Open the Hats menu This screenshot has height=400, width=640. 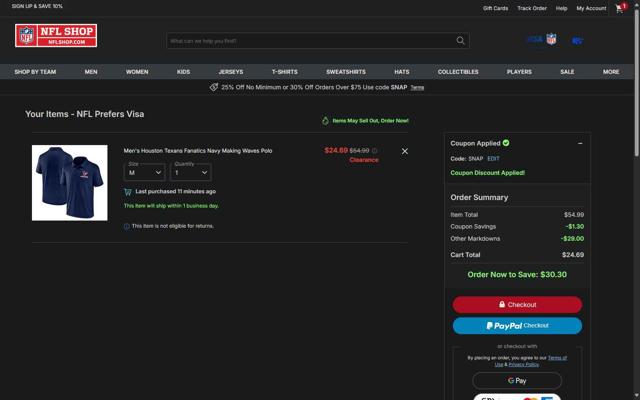402,72
